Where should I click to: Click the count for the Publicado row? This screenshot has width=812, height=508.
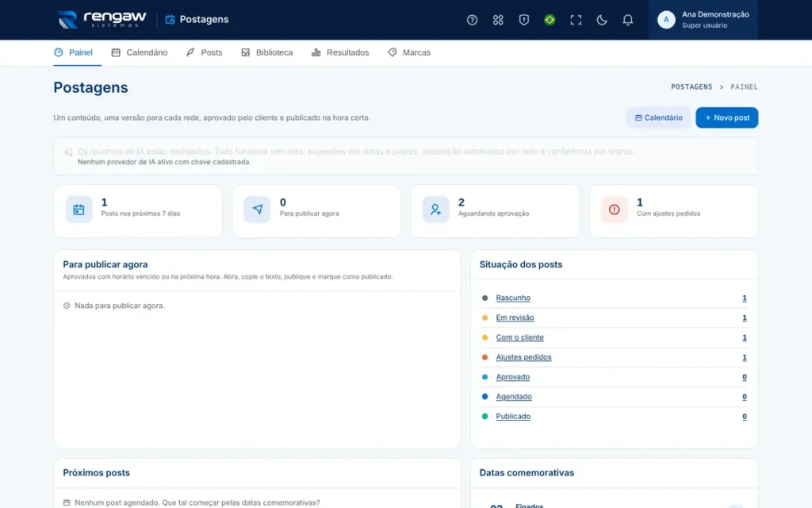pyautogui.click(x=744, y=416)
